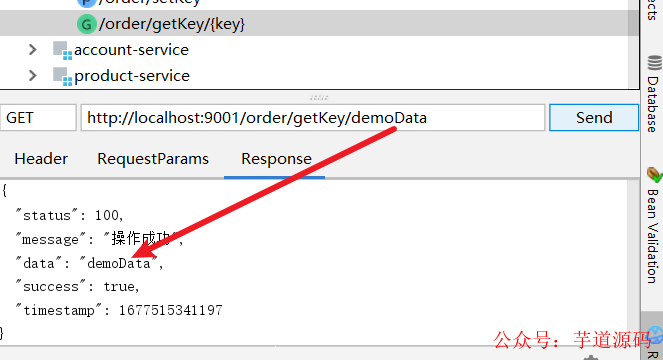The width and height of the screenshot is (663, 360).
Task: Expand the account-service tree node
Action: coord(33,50)
